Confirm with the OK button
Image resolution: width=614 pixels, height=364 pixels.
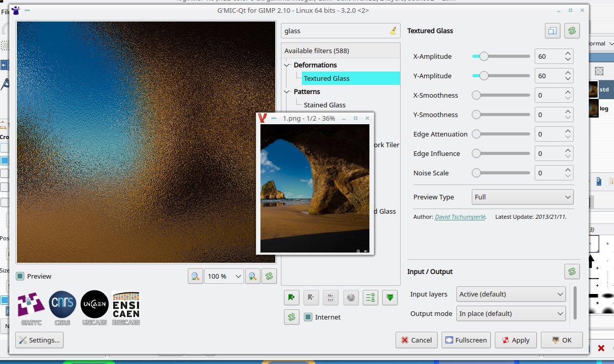[x=561, y=340]
